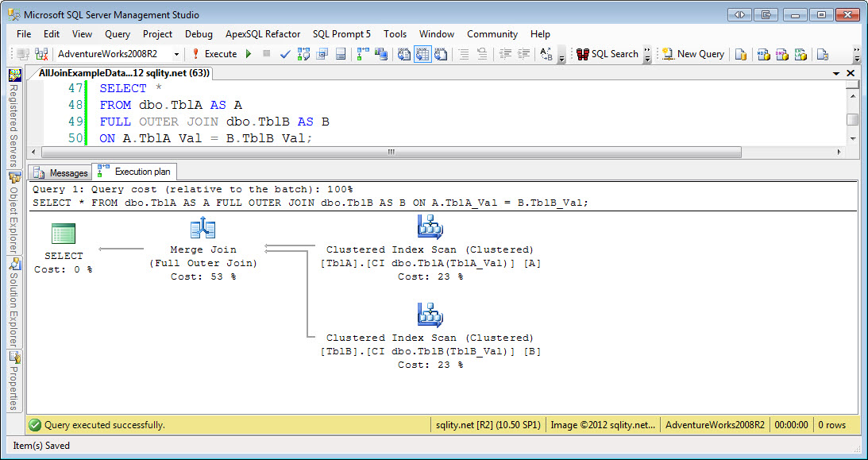The width and height of the screenshot is (868, 460).
Task: Switch to the Execution plan tab
Action: 134,172
